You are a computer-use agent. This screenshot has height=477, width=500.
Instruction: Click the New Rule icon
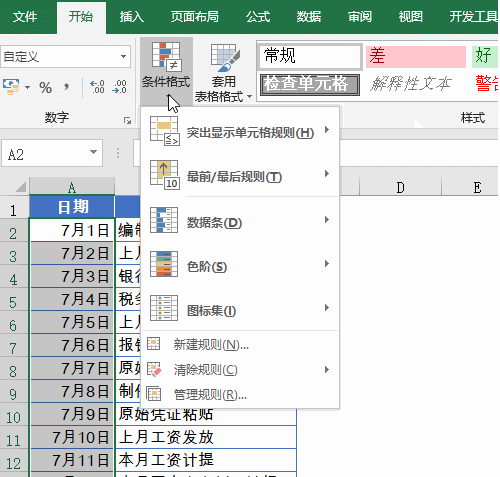pyautogui.click(x=154, y=343)
